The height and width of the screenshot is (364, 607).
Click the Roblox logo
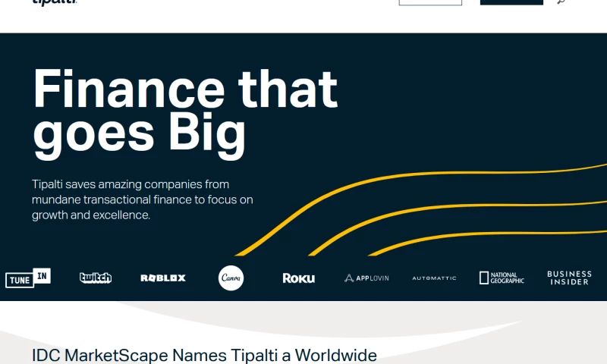pos(162,278)
